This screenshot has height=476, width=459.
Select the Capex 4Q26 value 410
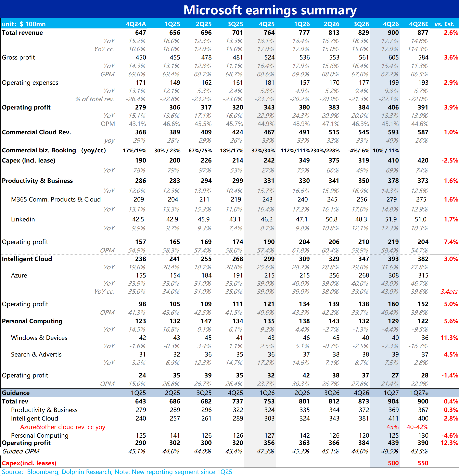[393, 160]
